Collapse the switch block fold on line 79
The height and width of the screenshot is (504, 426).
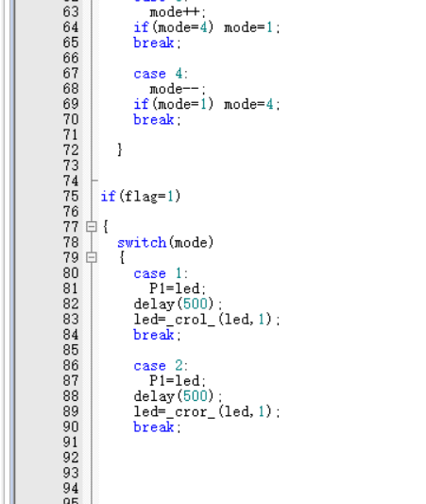coord(92,257)
